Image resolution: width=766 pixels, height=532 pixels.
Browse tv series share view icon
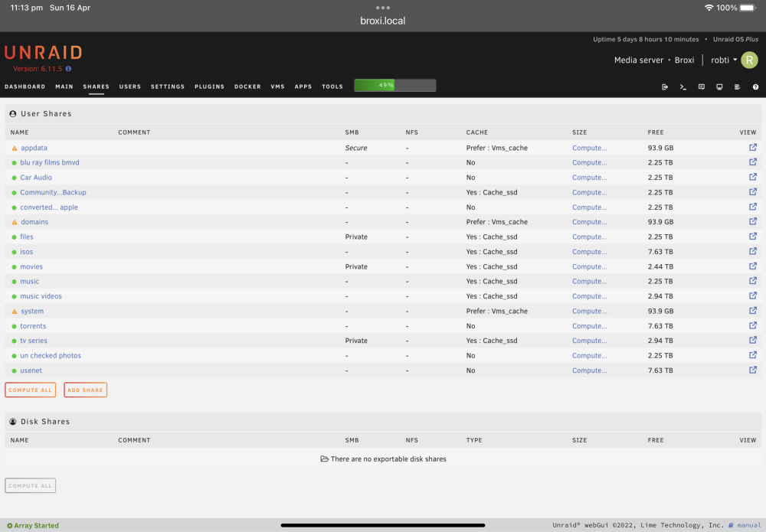pyautogui.click(x=753, y=340)
